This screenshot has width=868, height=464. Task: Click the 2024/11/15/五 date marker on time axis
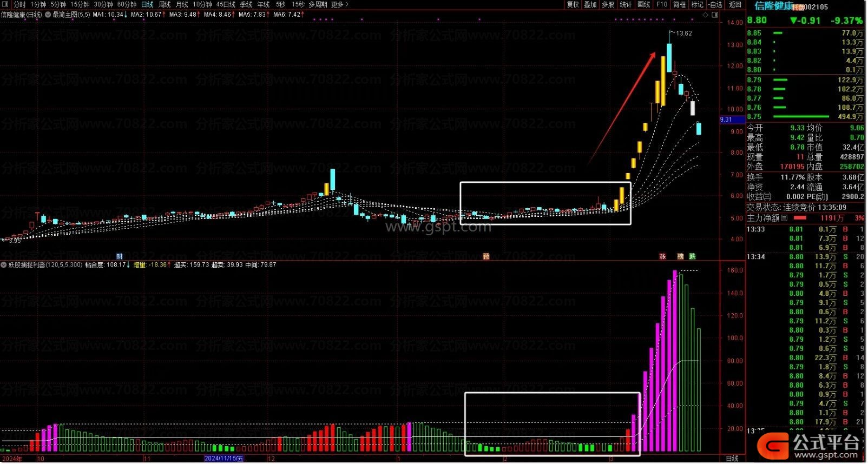point(224,459)
